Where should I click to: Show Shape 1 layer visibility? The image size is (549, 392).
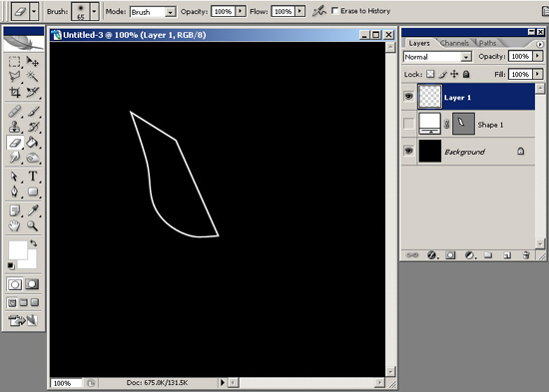point(408,124)
